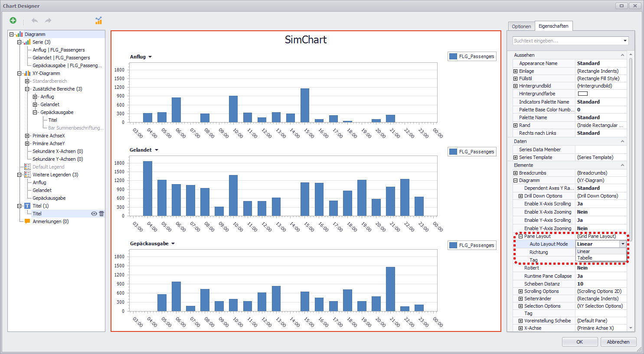
Task: Click into the Suchtext eingeben search field
Action: tap(567, 41)
